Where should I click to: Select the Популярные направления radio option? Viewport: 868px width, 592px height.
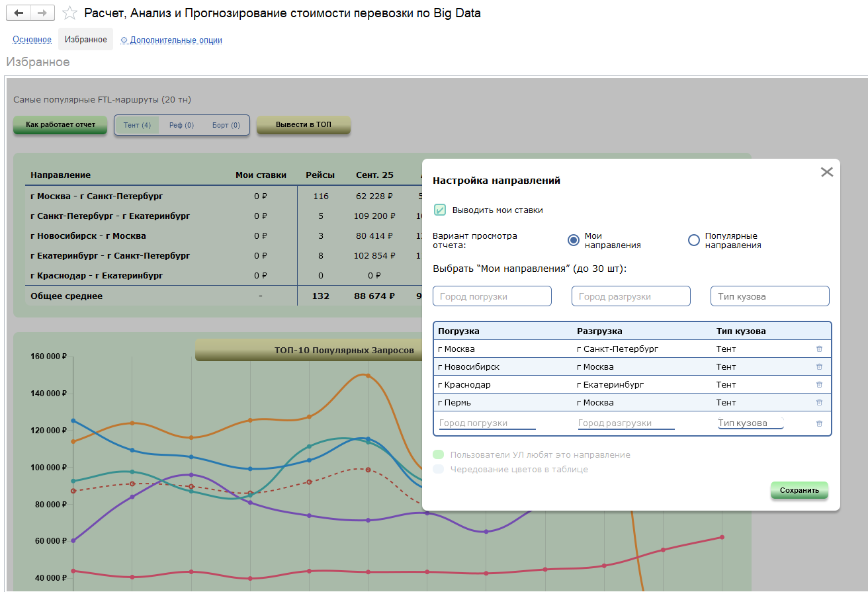[694, 240]
